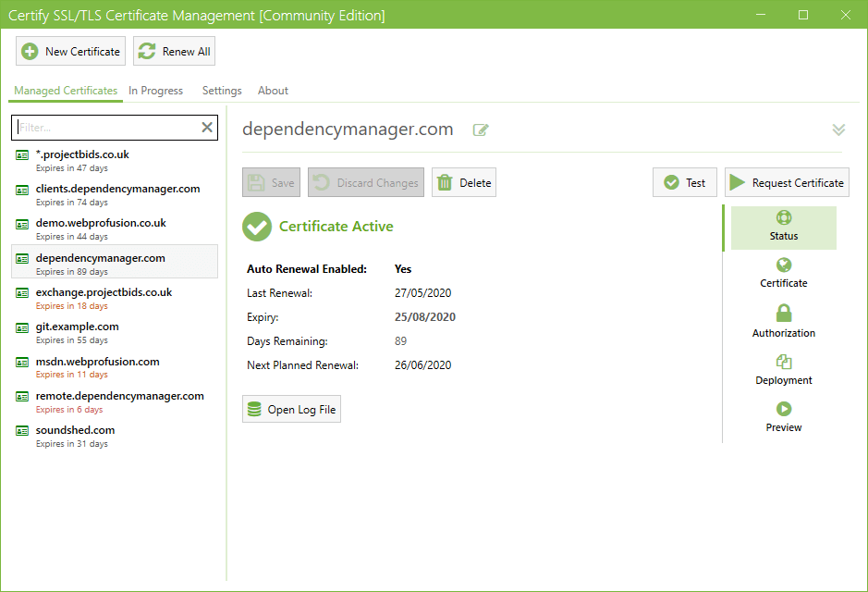Screen dimensions: 868x592
Task: Open the Certificate section tab
Action: coord(783,274)
